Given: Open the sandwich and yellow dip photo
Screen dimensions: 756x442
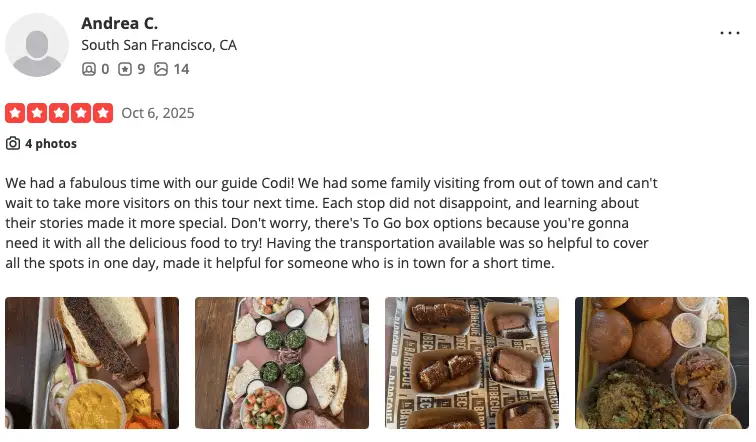Looking at the screenshot, I should click(92, 363).
